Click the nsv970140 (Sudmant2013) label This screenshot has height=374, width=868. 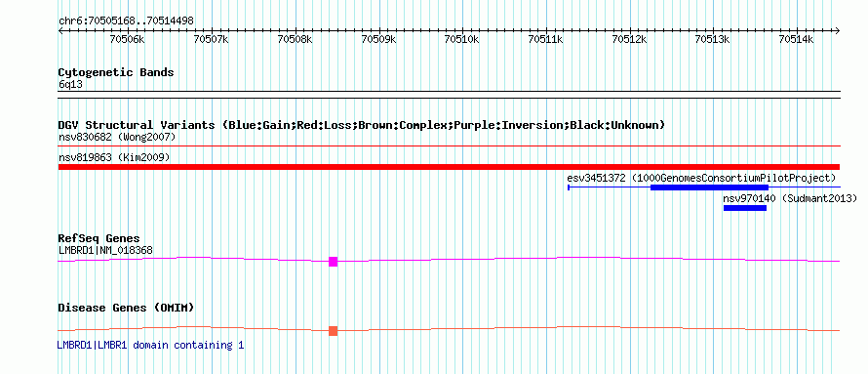pos(790,198)
